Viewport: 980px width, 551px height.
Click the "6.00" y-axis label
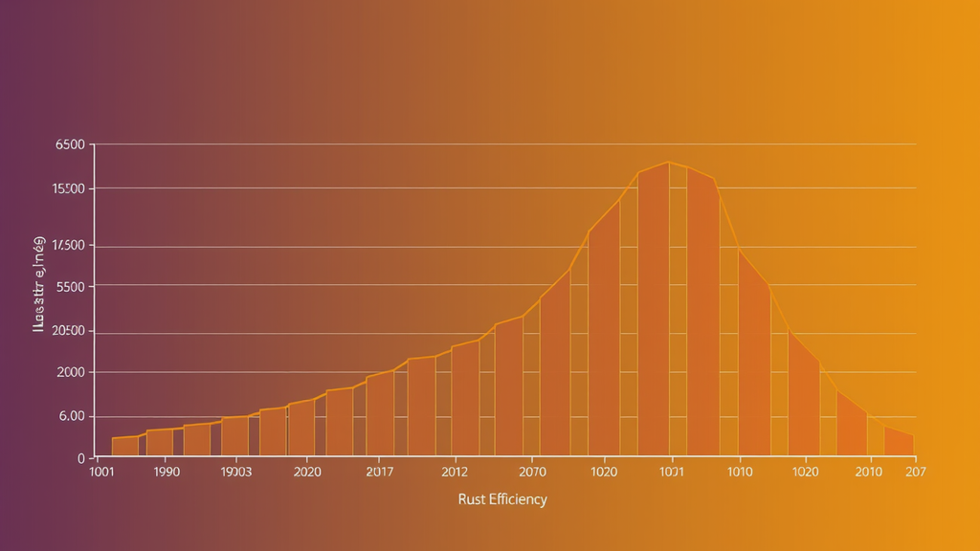[72, 416]
